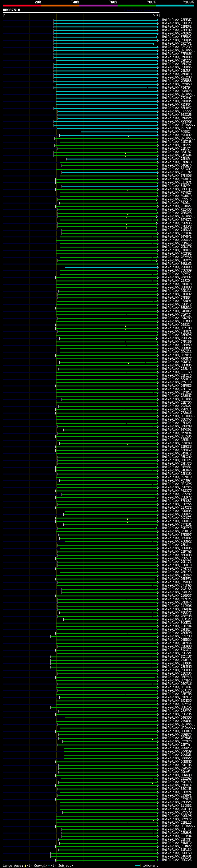Screen dimensions: 197x868
Task: Click the UniRef100_Q2PEP8 hit label
Action: [x=177, y=23]
